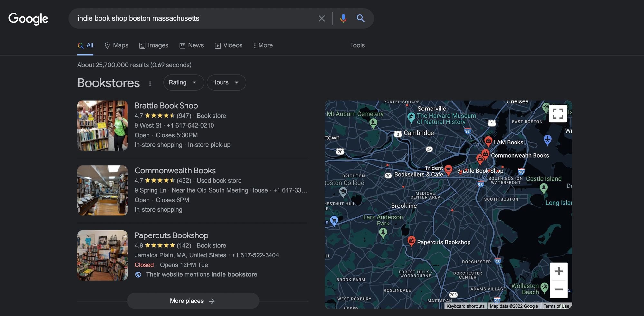Click the More places button

click(193, 301)
